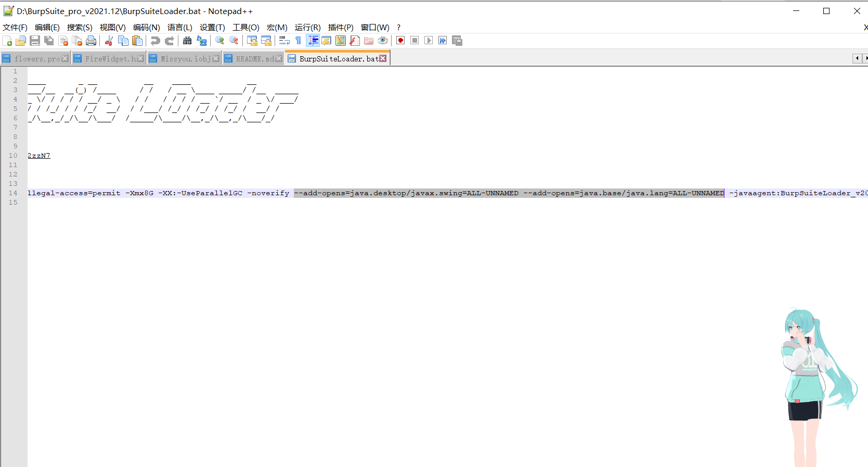This screenshot has width=868, height=467.
Task: Open the 语言(L) menu
Action: click(x=180, y=27)
